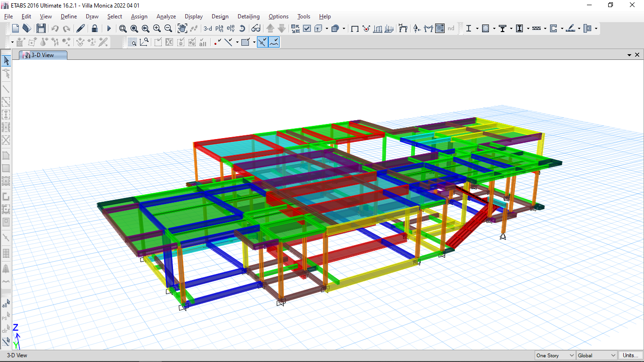Screen dimensions: 644x362
Task: Toggle the Set Display Options checkmark icon
Action: [x=307, y=28]
